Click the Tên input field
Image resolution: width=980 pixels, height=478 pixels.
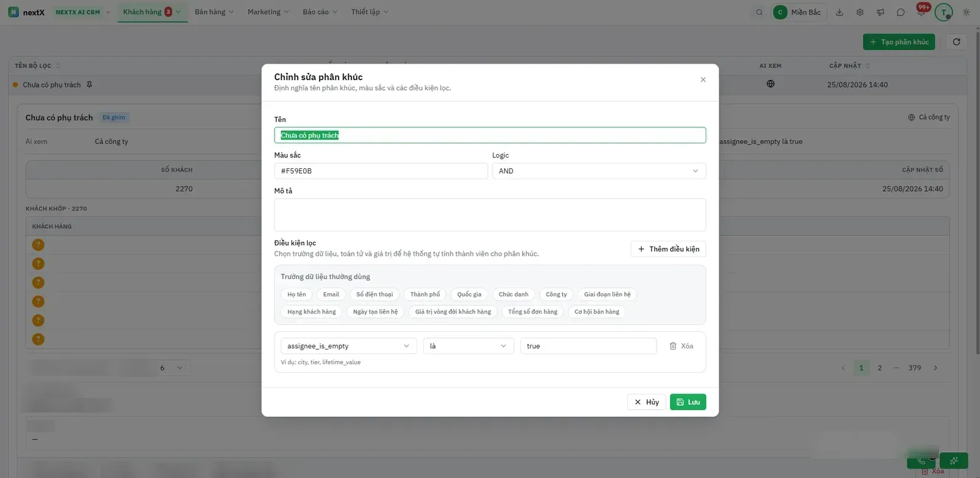point(490,135)
